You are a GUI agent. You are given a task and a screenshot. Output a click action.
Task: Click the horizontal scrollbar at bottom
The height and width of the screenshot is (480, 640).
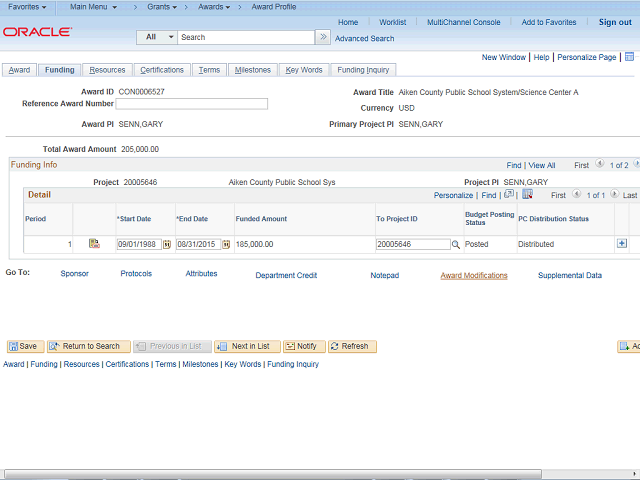tap(273, 474)
